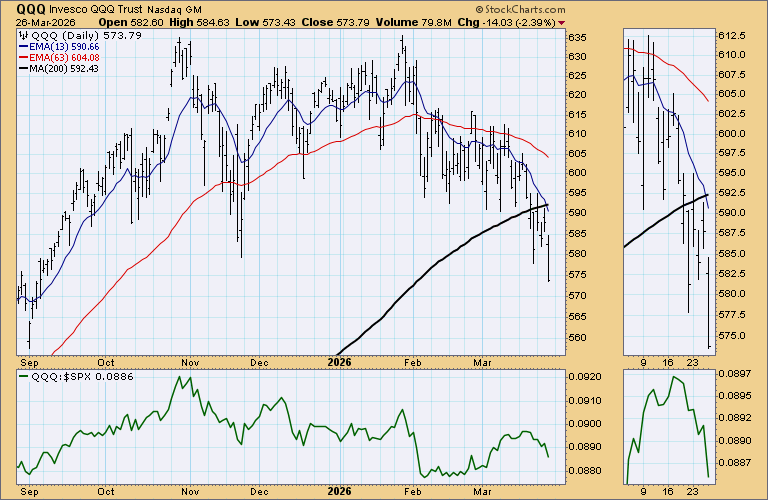Click the 625 price axis label
Viewport: 768px width, 500px height.
pyautogui.click(x=577, y=75)
